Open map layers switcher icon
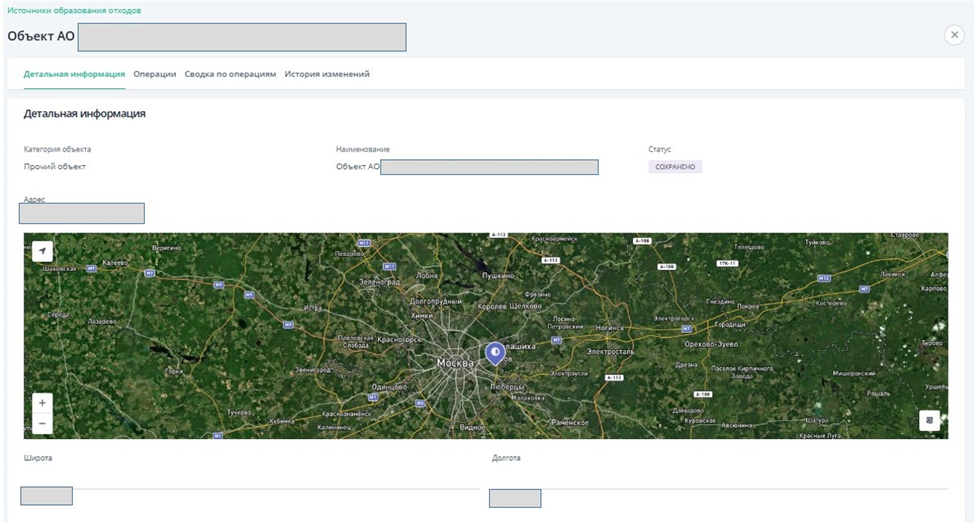This screenshot has width=974, height=525. pos(930,421)
